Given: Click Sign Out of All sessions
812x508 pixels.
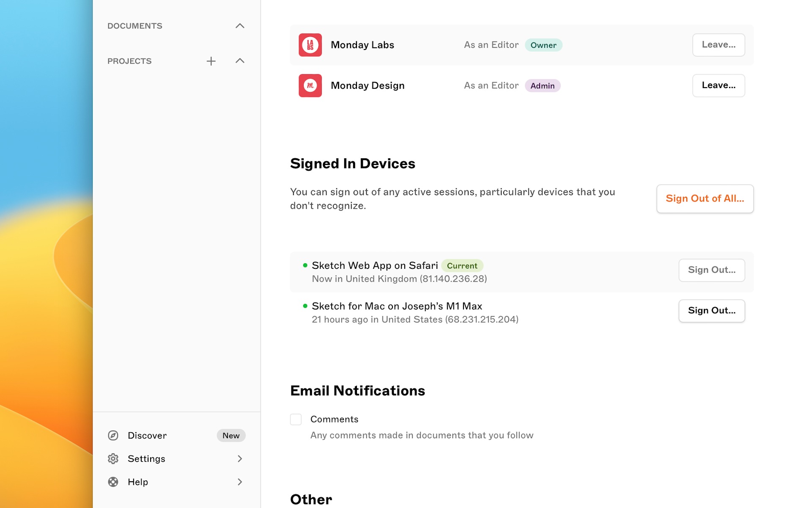Looking at the screenshot, I should [705, 199].
